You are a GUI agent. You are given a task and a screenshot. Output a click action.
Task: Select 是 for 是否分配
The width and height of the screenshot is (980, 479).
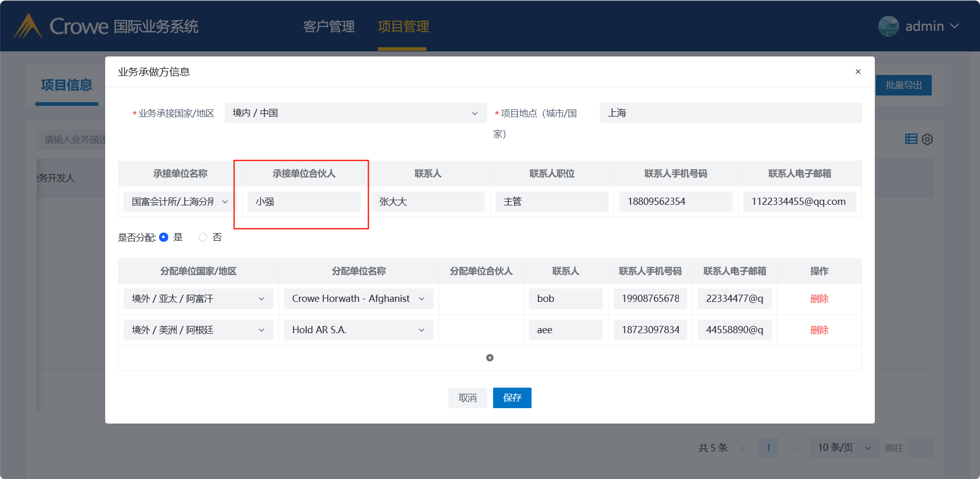click(x=164, y=237)
